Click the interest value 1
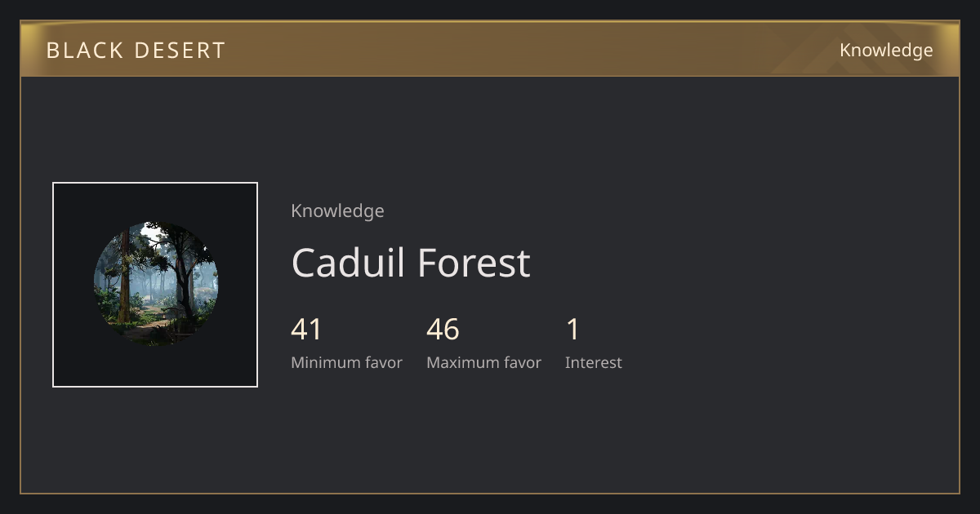The image size is (980, 514). point(572,330)
